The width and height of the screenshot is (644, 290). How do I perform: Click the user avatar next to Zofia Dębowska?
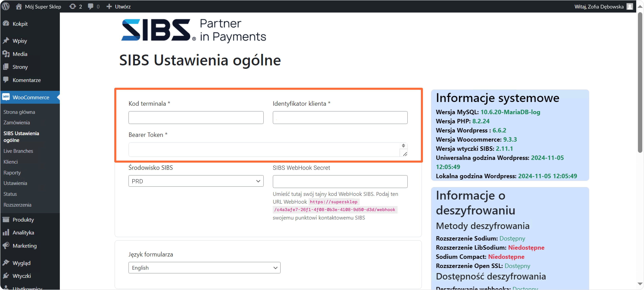pos(630,6)
